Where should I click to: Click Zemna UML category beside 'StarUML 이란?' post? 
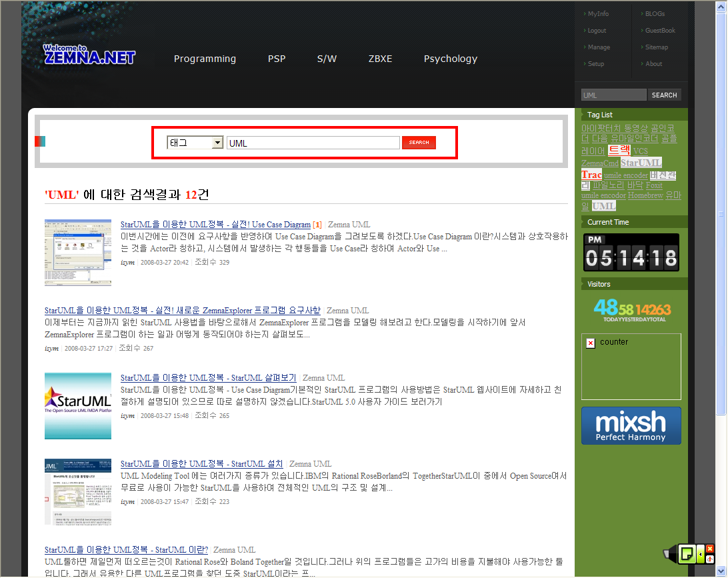pos(234,550)
